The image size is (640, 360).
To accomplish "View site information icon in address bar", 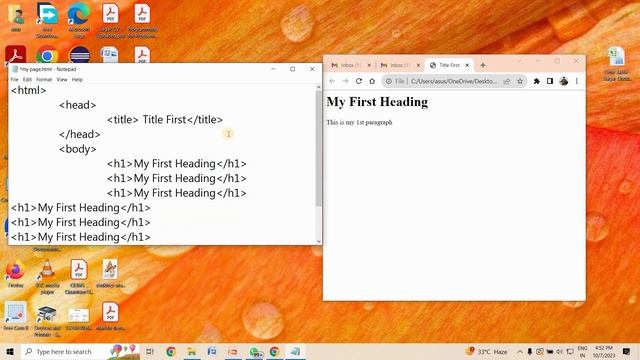I will [389, 81].
